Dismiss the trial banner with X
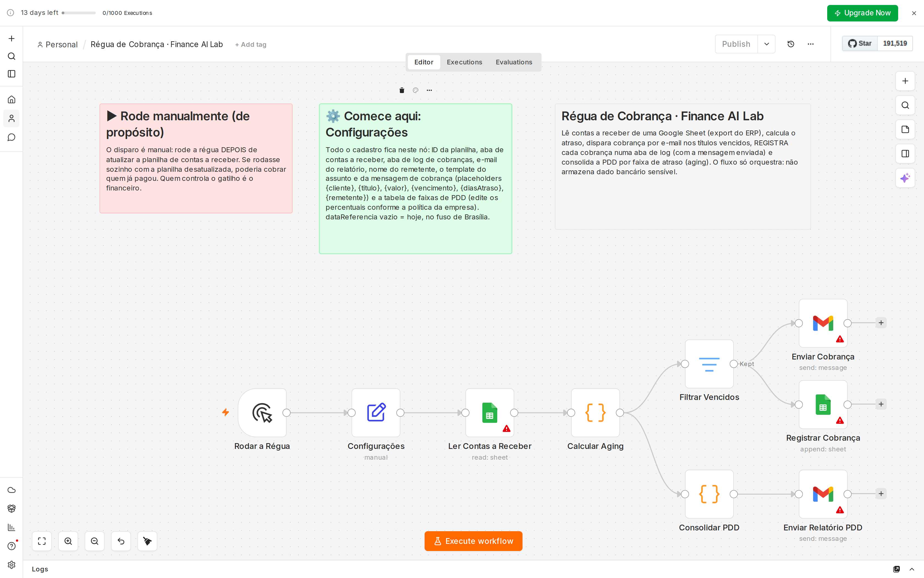Screen dimensions: 924x578 tap(914, 13)
